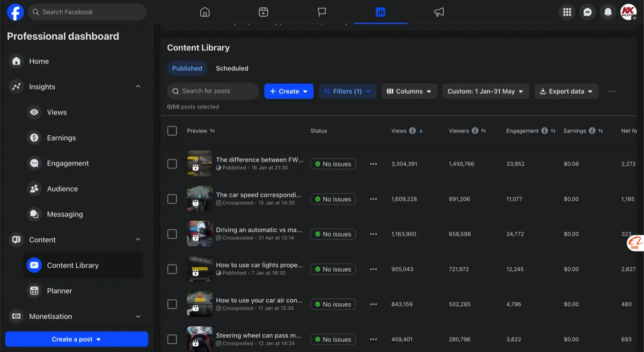Select Content Library in sidebar
The width and height of the screenshot is (644, 352).
click(83, 265)
